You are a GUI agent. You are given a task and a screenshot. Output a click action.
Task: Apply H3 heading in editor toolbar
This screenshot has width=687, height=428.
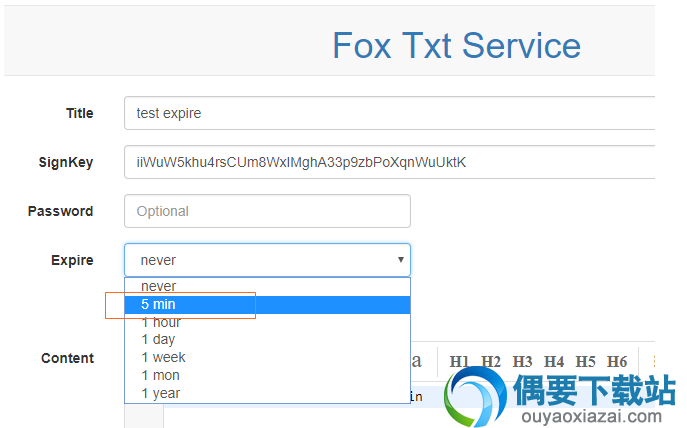click(522, 362)
